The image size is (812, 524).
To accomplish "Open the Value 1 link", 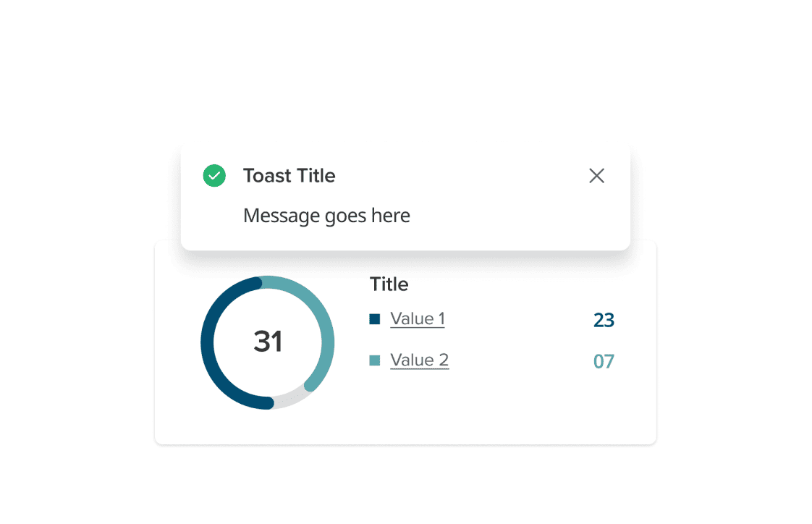I will [x=418, y=319].
